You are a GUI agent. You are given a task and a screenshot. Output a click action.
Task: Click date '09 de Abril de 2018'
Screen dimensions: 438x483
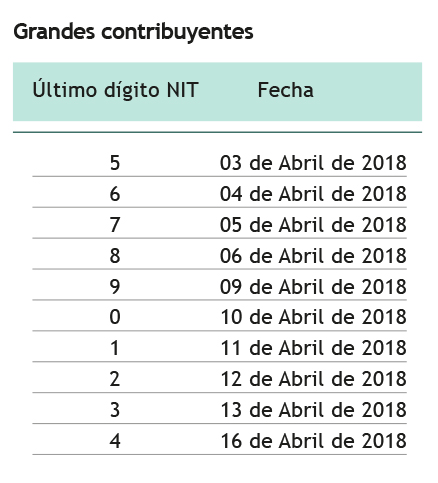tap(313, 287)
